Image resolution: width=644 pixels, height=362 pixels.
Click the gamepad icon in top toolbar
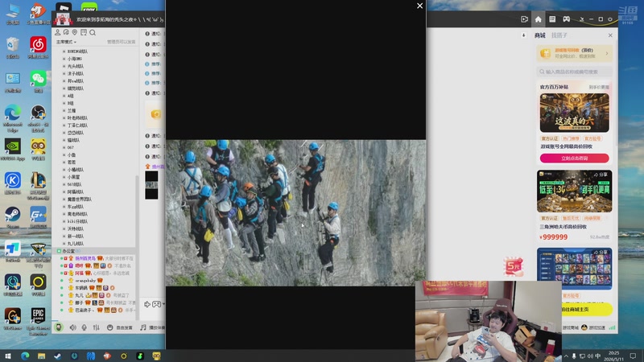tap(567, 19)
